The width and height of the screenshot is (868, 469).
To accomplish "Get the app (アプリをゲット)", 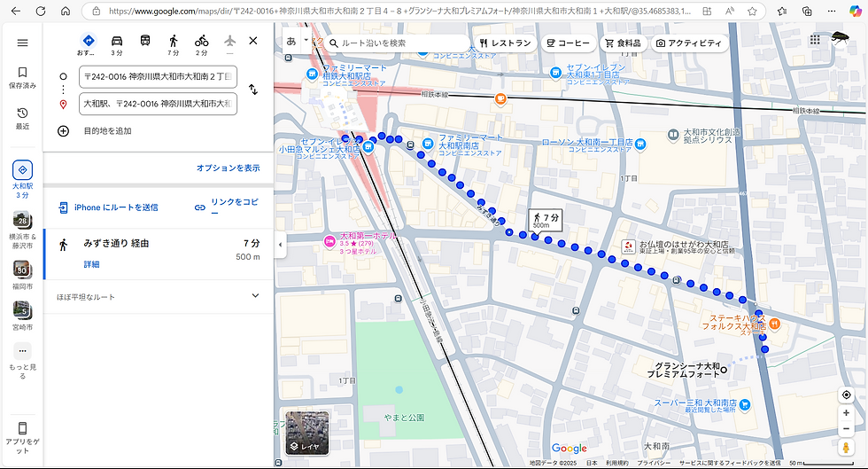I will coord(22,438).
